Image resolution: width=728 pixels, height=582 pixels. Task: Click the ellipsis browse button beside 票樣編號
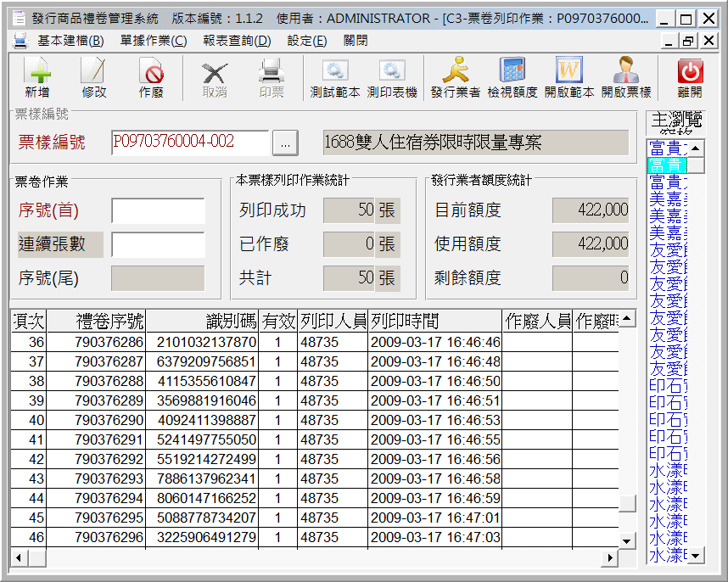tap(285, 143)
